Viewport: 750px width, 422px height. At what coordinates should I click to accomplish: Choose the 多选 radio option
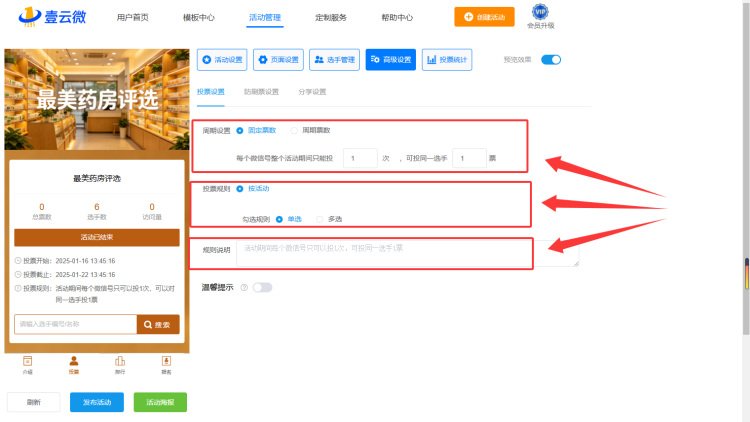(x=320, y=219)
